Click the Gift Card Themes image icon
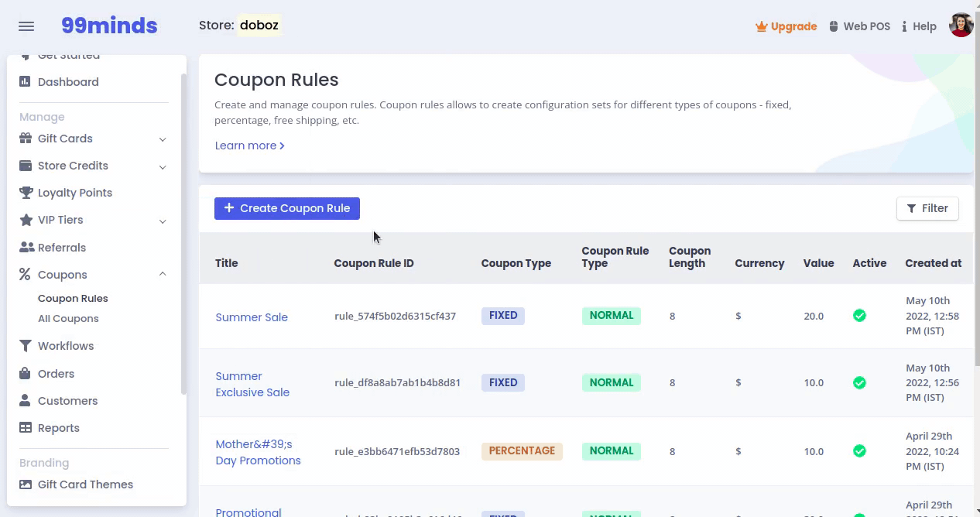Screen dimensions: 980x517 coord(26,484)
